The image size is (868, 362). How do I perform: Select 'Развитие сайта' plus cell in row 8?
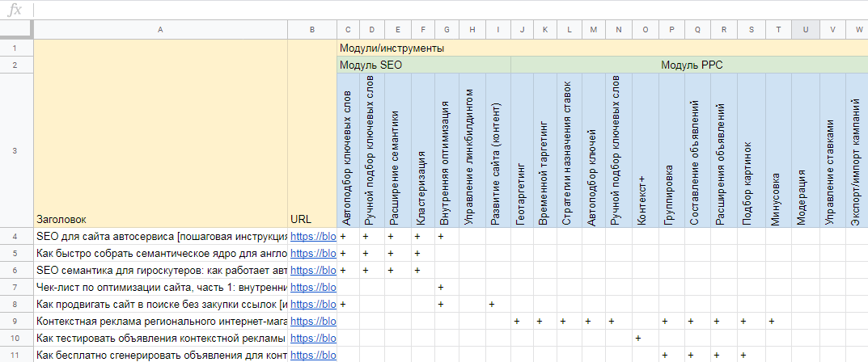[x=498, y=304]
